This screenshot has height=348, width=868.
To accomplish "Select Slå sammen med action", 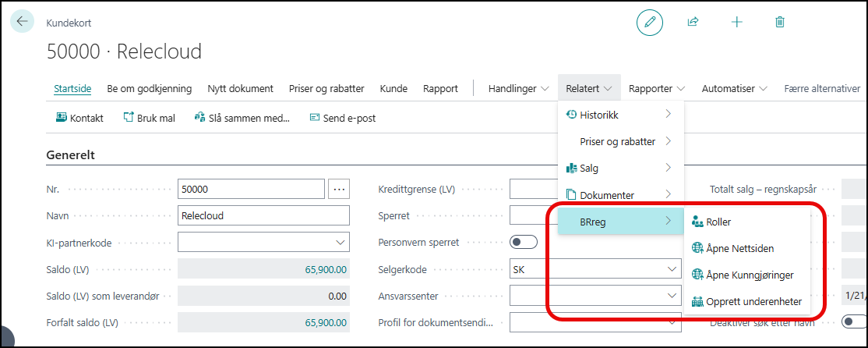I will click(242, 118).
